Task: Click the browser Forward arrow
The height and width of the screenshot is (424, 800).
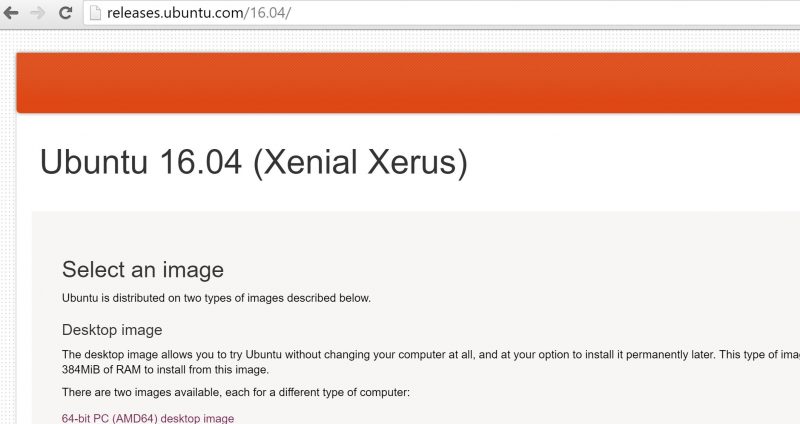Action: point(37,14)
